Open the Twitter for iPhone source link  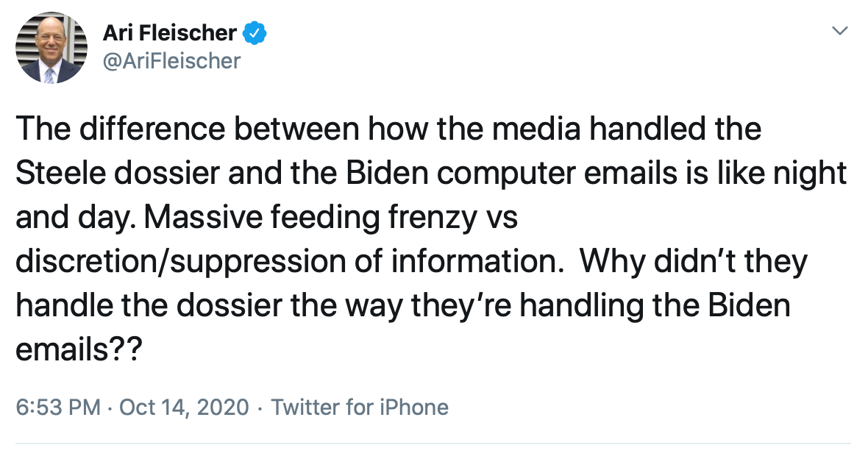[x=360, y=407]
